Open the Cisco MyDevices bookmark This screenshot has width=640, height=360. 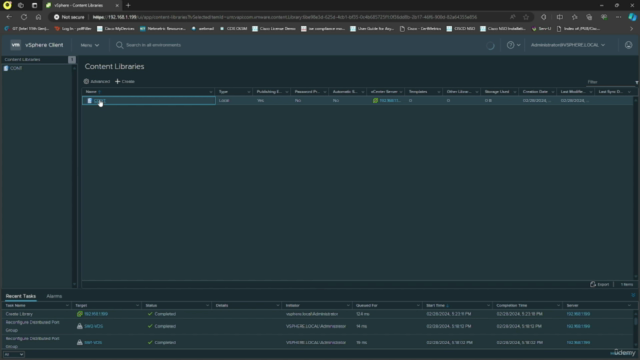click(116, 29)
